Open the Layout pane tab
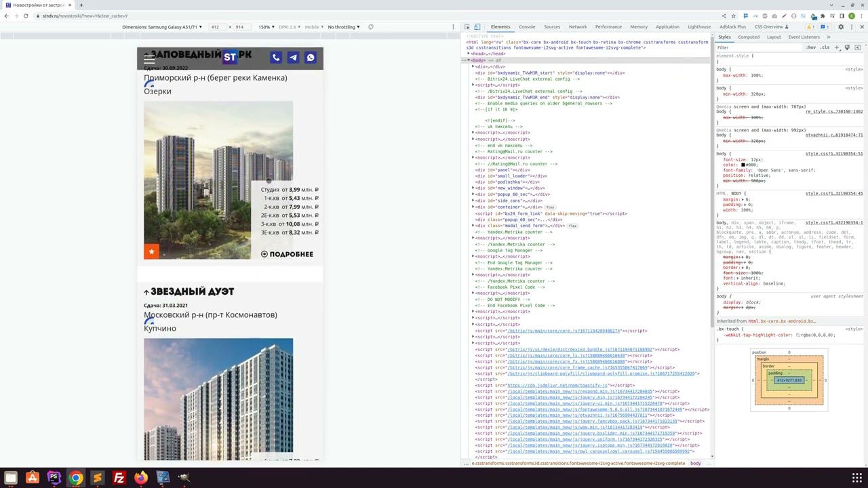The height and width of the screenshot is (488, 868). pyautogui.click(x=774, y=37)
